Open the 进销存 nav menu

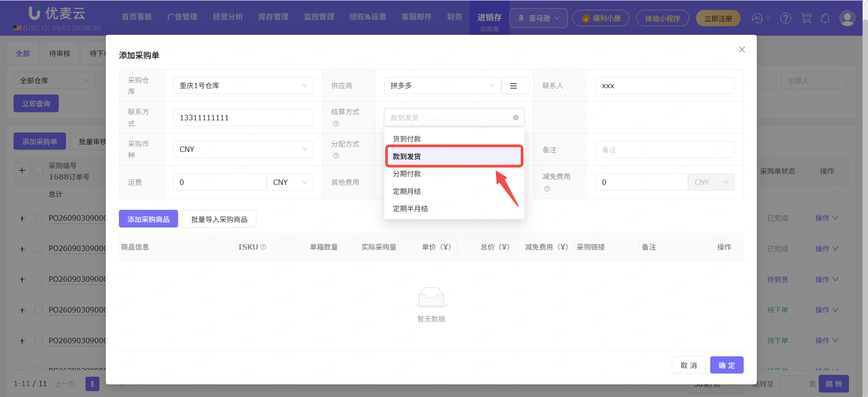coord(490,17)
